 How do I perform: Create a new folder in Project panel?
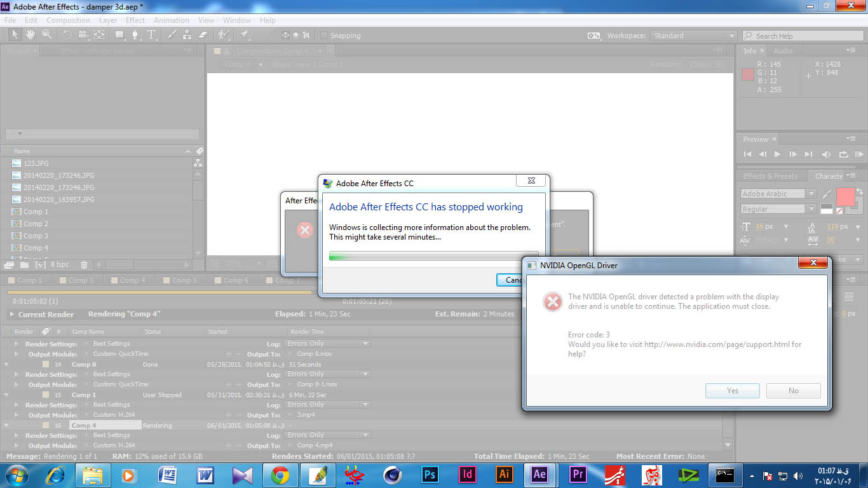[x=24, y=264]
